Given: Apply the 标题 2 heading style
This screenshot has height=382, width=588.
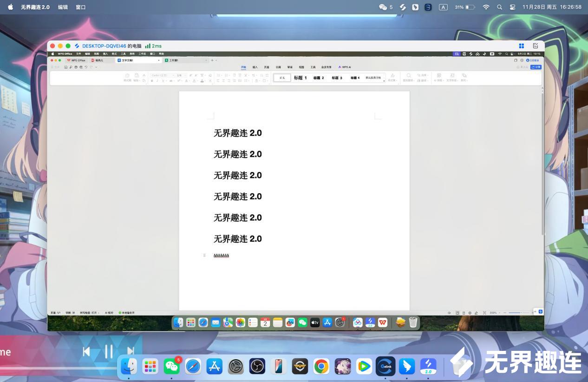Looking at the screenshot, I should [319, 78].
